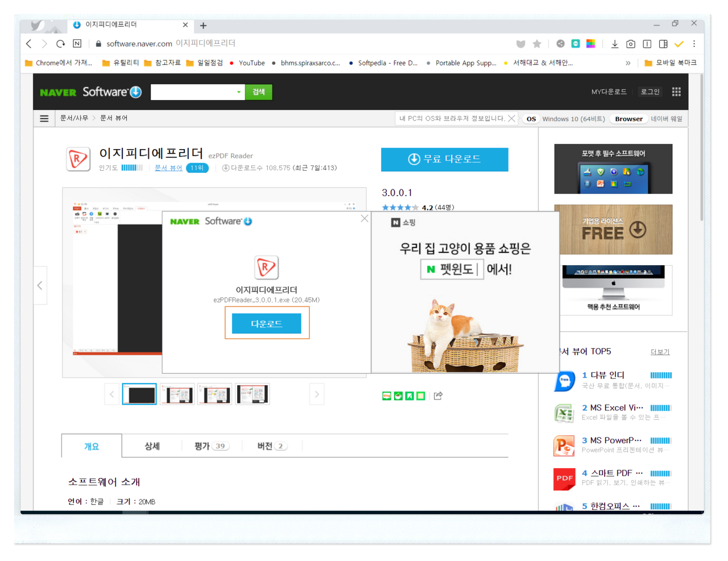The height and width of the screenshot is (561, 728).
Task: Click the NAVER Software logo in header
Action: 90,92
